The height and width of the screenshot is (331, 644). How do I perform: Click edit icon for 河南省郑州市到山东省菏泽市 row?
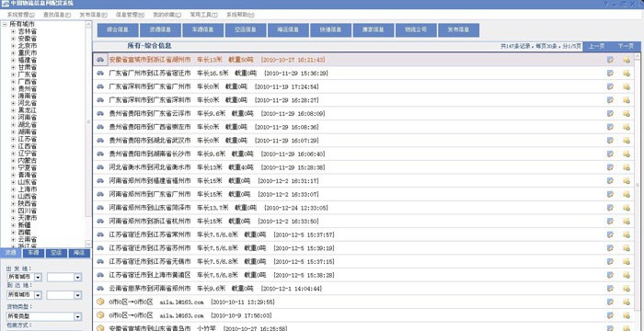610,208
